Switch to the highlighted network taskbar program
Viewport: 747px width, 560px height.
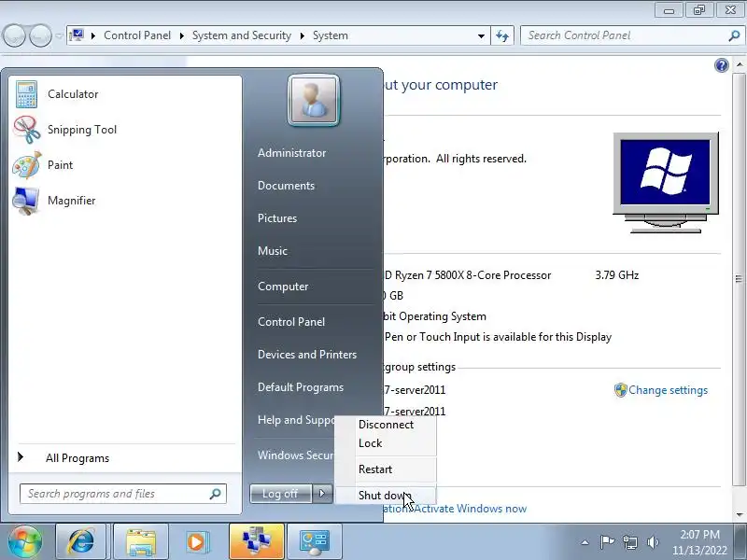[256, 542]
